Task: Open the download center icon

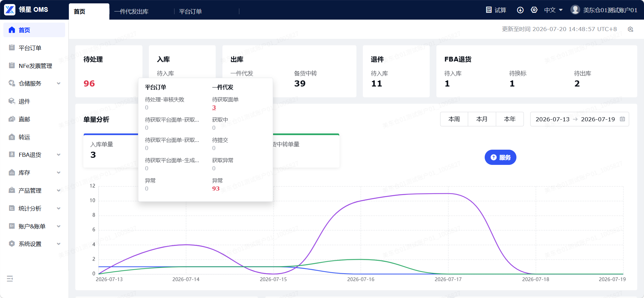Action: click(x=520, y=10)
